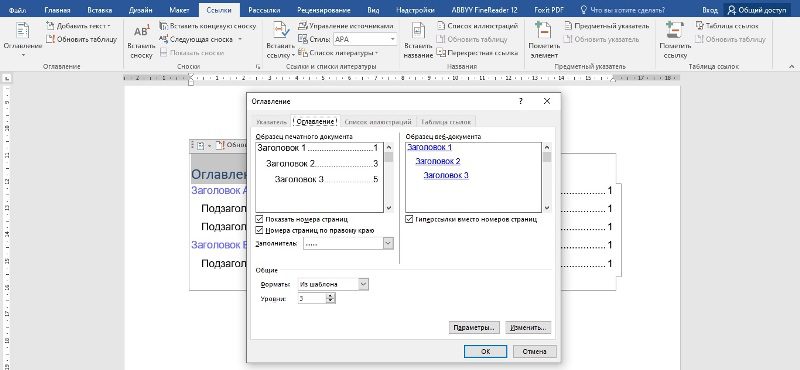Open the Форматы dropdown
This screenshot has height=370, width=800.
click(363, 284)
